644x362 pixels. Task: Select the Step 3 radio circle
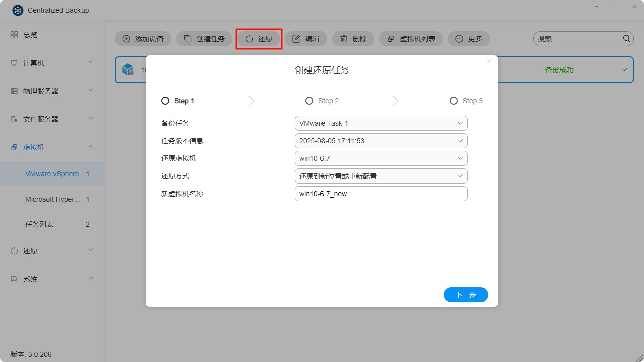click(453, 100)
